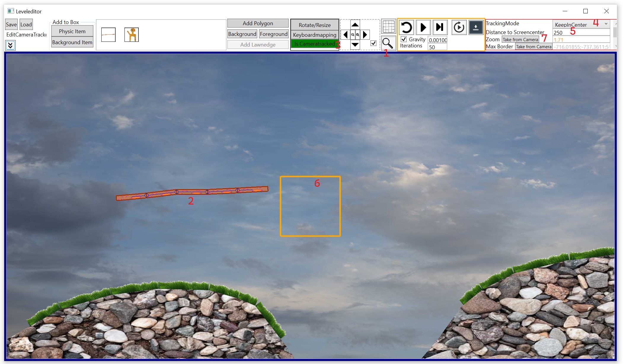Select the walking figure item thumbnail
The width and height of the screenshot is (623, 364).
[x=132, y=35]
